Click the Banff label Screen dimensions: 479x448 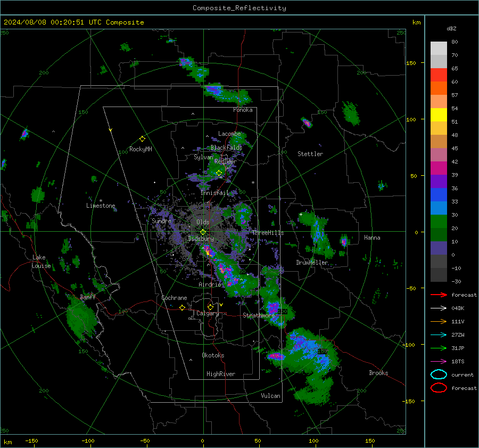point(88,297)
